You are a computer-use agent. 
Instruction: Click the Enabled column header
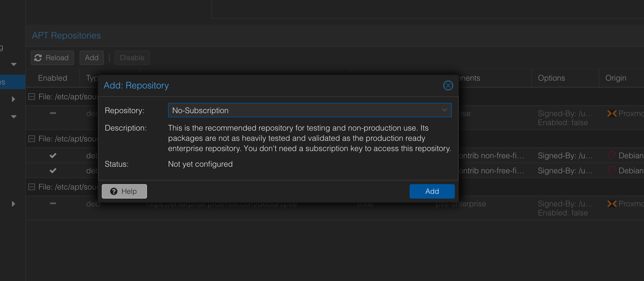(x=52, y=78)
